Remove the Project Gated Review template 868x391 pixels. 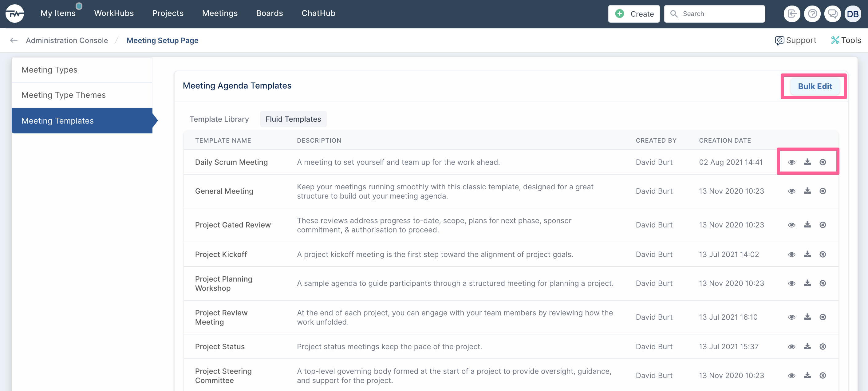pyautogui.click(x=823, y=225)
